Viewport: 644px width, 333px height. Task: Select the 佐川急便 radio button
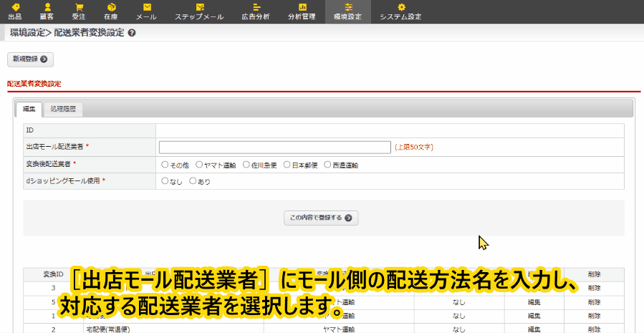coord(246,165)
